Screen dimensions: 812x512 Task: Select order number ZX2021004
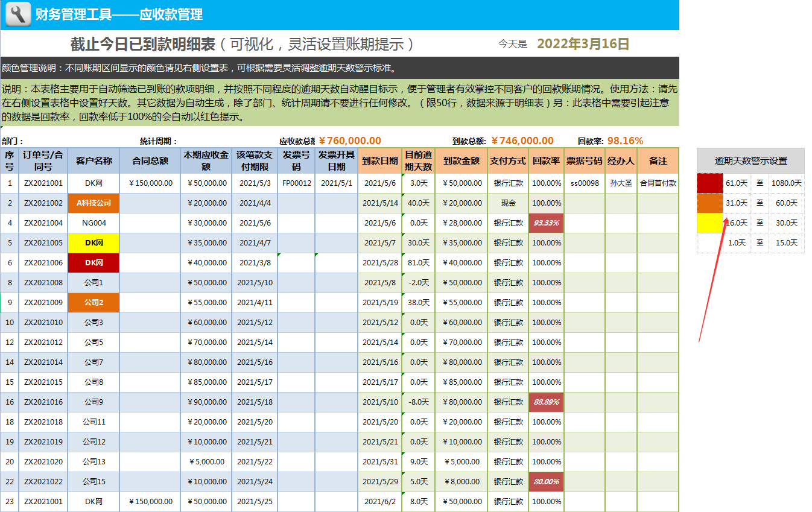[43, 223]
